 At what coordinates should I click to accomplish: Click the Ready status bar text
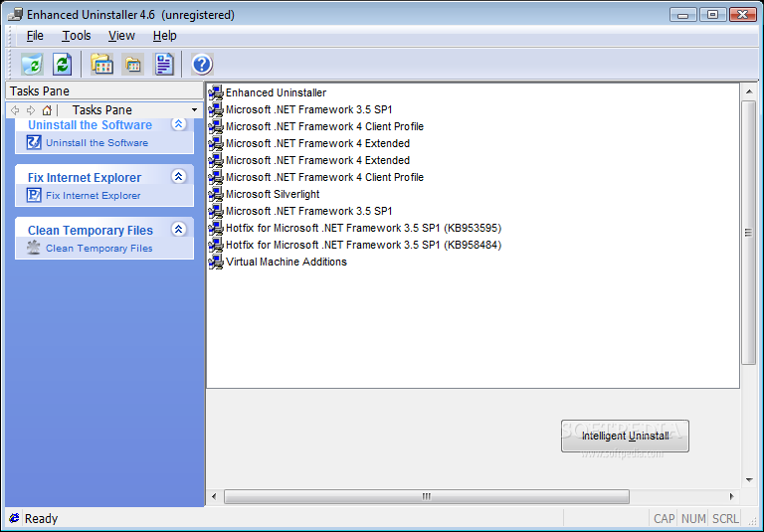[x=42, y=518]
